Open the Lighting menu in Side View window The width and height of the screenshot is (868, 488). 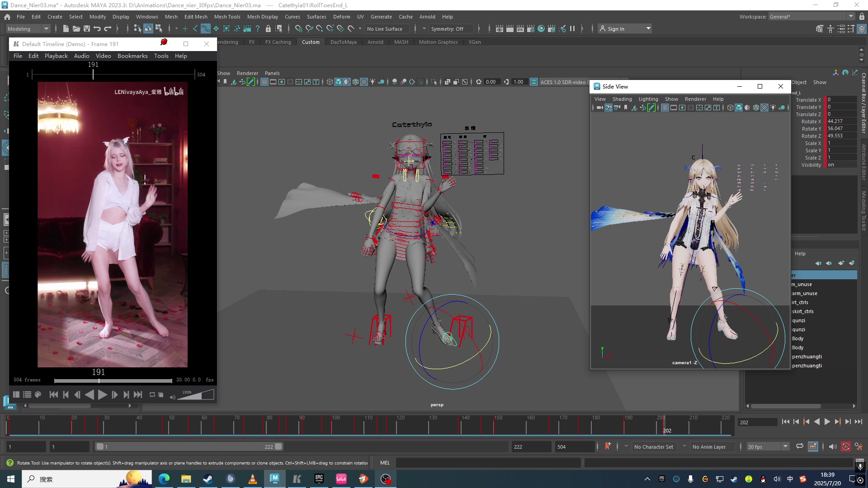[x=648, y=99]
